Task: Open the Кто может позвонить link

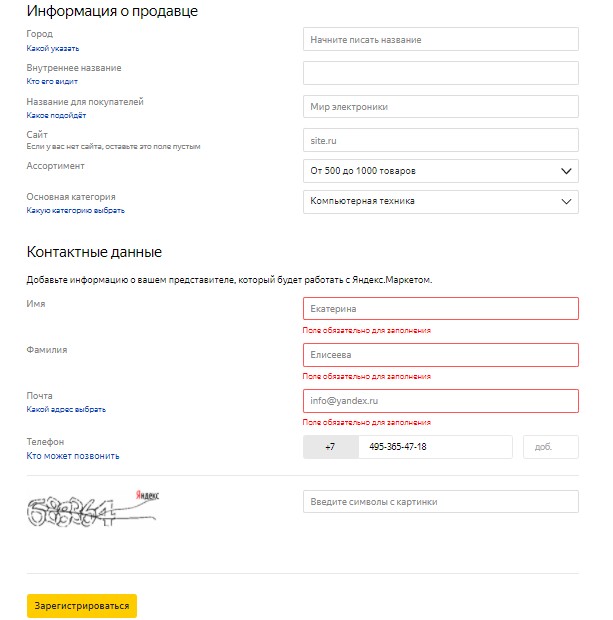Action: pyautogui.click(x=73, y=456)
